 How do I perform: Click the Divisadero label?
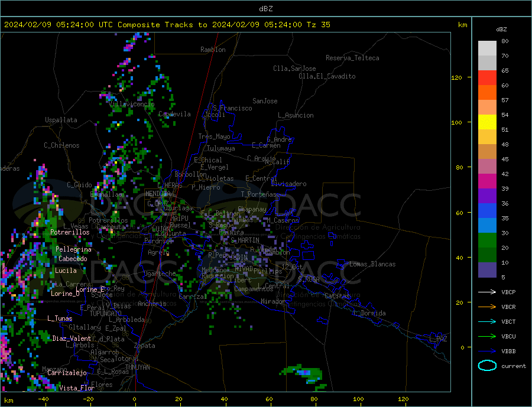(288, 184)
